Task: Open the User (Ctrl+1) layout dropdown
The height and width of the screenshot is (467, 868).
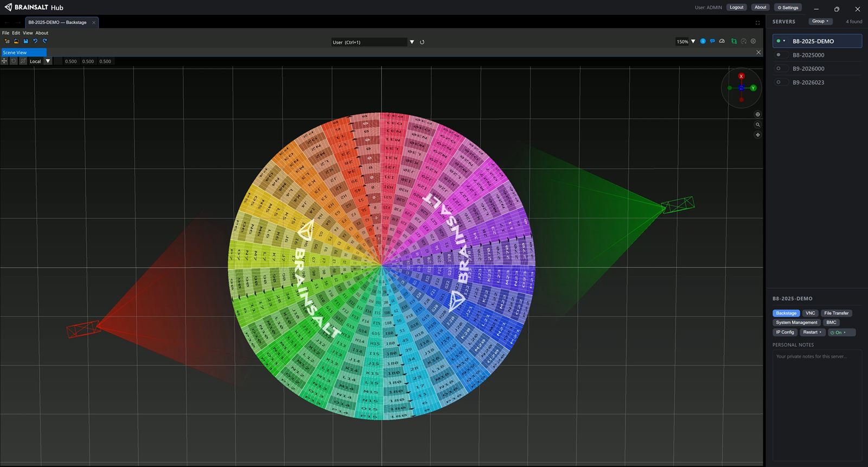Action: click(x=412, y=42)
